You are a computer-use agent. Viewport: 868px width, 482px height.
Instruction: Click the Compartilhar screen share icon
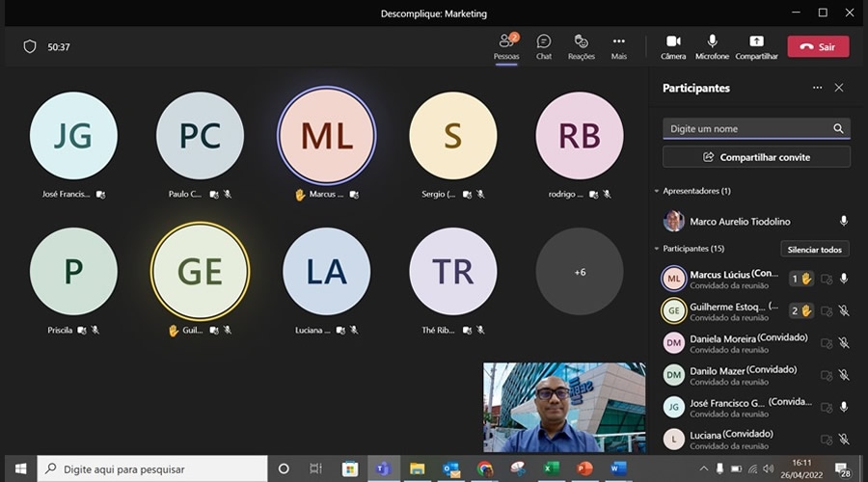[756, 45]
